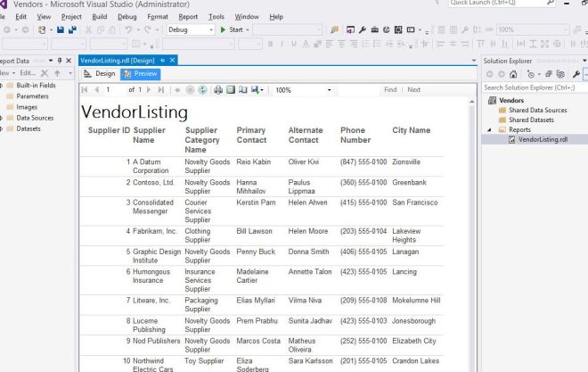The image size is (588, 372).
Task: Open the zoom percentage dropdown
Action: 329,90
